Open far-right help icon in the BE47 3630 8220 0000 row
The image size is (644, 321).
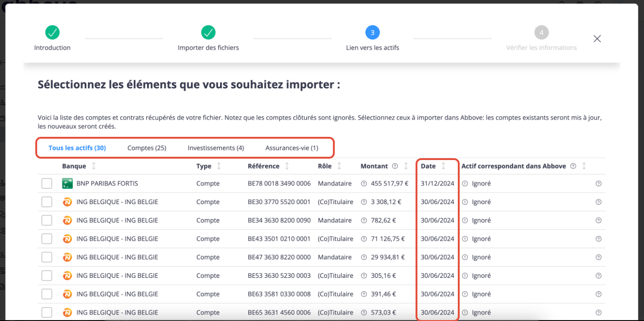coord(598,257)
